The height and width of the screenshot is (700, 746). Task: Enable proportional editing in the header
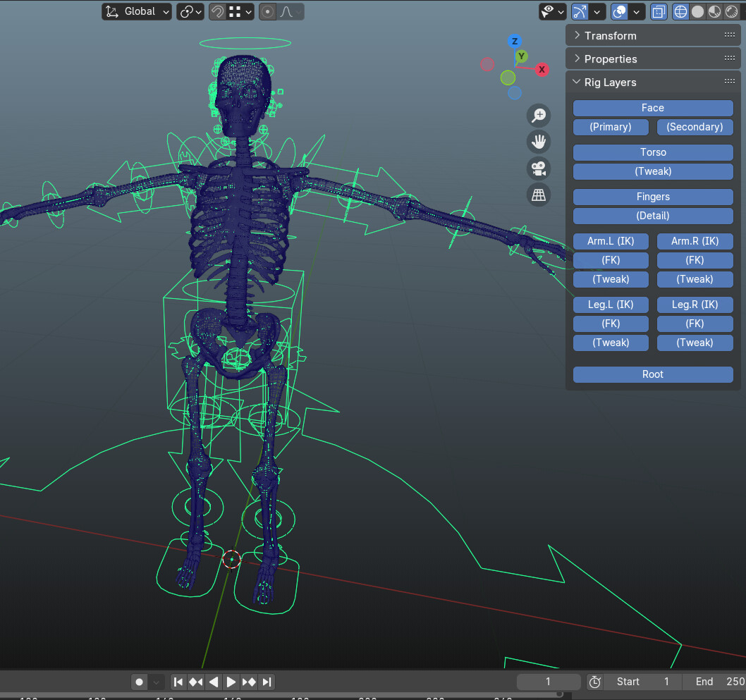267,11
